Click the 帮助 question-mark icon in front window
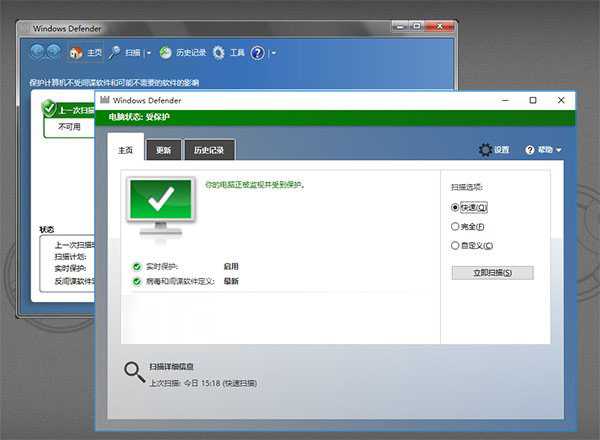The width and height of the screenshot is (600, 440). [530, 150]
